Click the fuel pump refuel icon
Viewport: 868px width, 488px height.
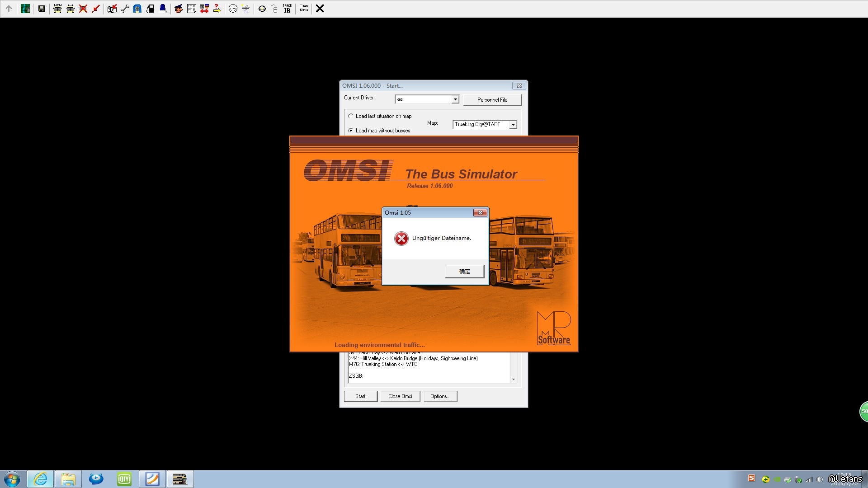[x=151, y=9]
